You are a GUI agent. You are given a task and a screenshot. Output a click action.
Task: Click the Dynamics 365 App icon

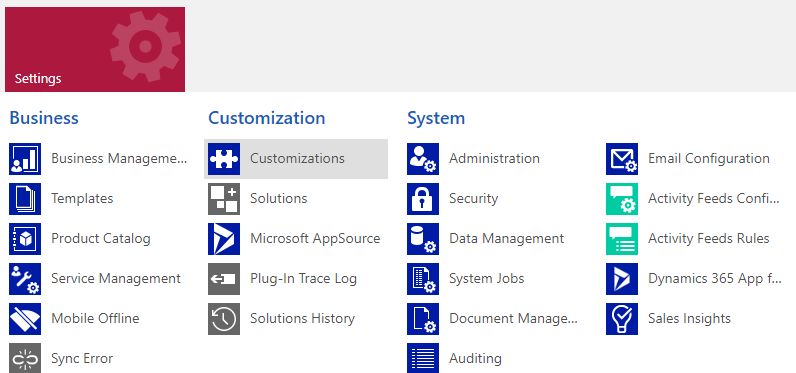point(622,279)
